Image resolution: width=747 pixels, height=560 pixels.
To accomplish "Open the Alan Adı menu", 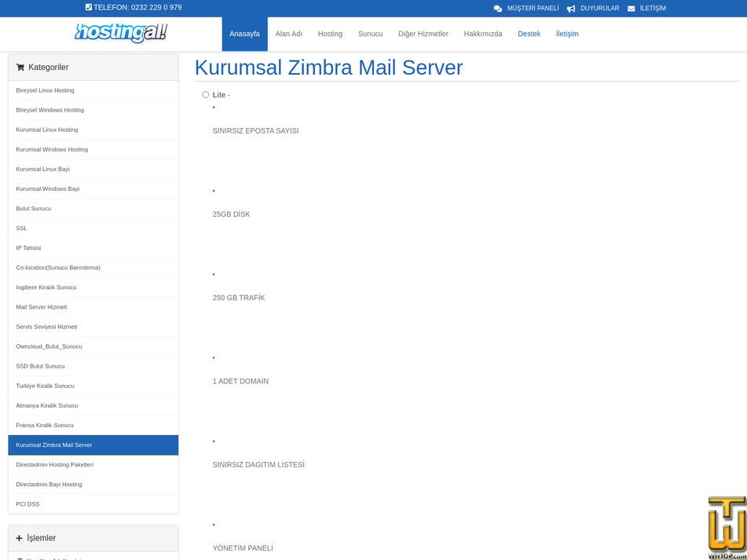I will (289, 34).
